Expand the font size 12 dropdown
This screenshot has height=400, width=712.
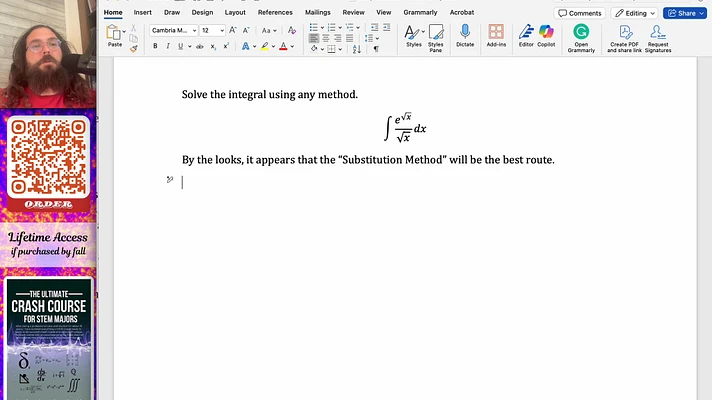coord(221,30)
